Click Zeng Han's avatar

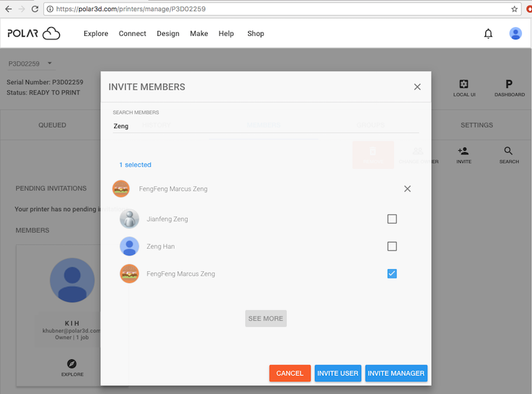point(129,246)
